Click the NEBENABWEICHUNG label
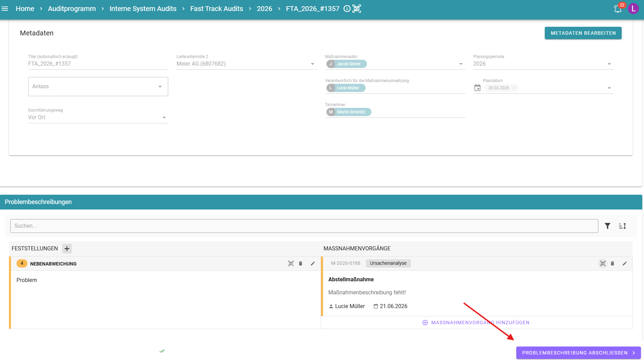The height and width of the screenshot is (362, 644). pyautogui.click(x=53, y=264)
